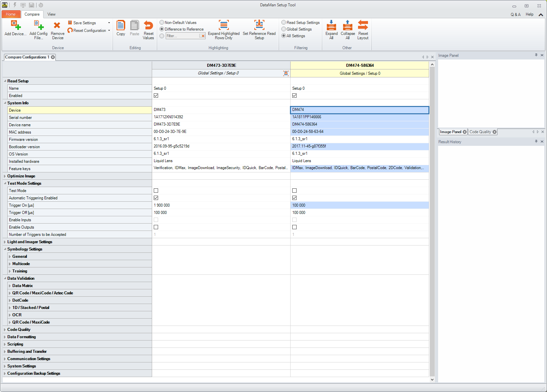
Task: Click the Filter text input field
Action: [182, 36]
